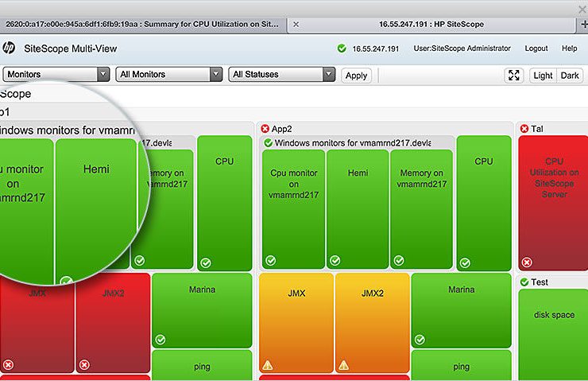Click the Logout link

pyautogui.click(x=536, y=49)
